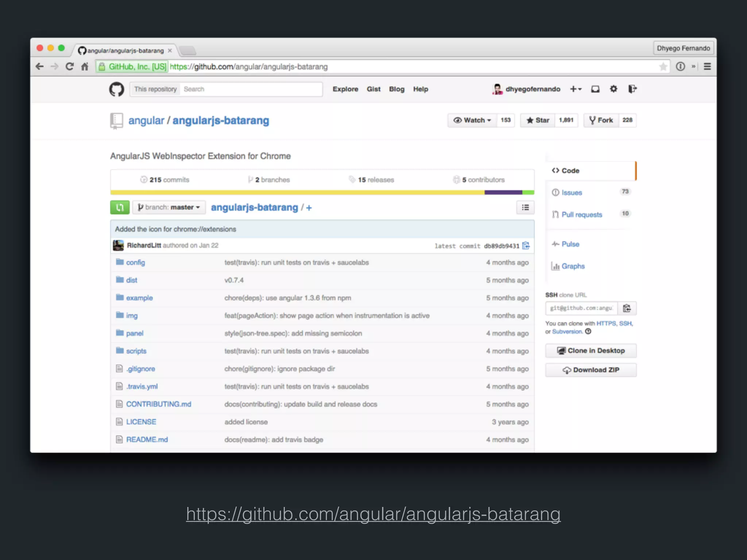
Task: Click the Download ZIP button
Action: (x=591, y=370)
